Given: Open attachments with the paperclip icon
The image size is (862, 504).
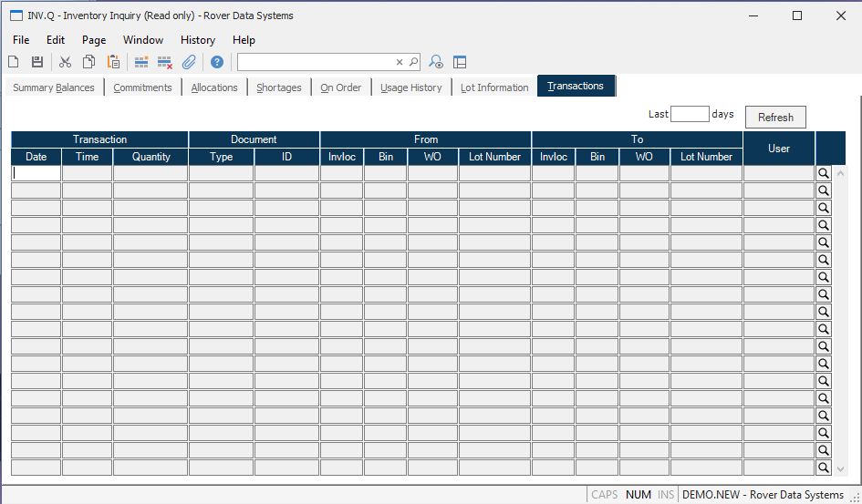Looking at the screenshot, I should tap(189, 62).
